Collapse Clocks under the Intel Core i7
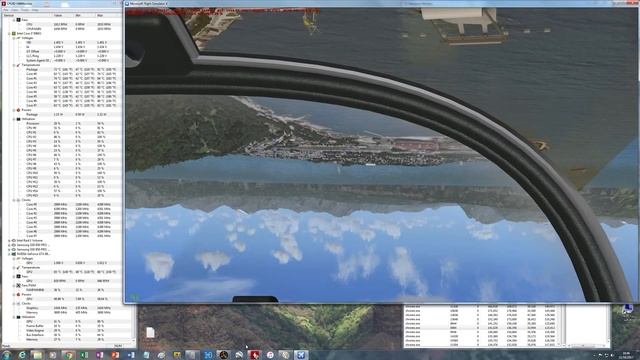The width and height of the screenshot is (640, 360). [x=14, y=200]
